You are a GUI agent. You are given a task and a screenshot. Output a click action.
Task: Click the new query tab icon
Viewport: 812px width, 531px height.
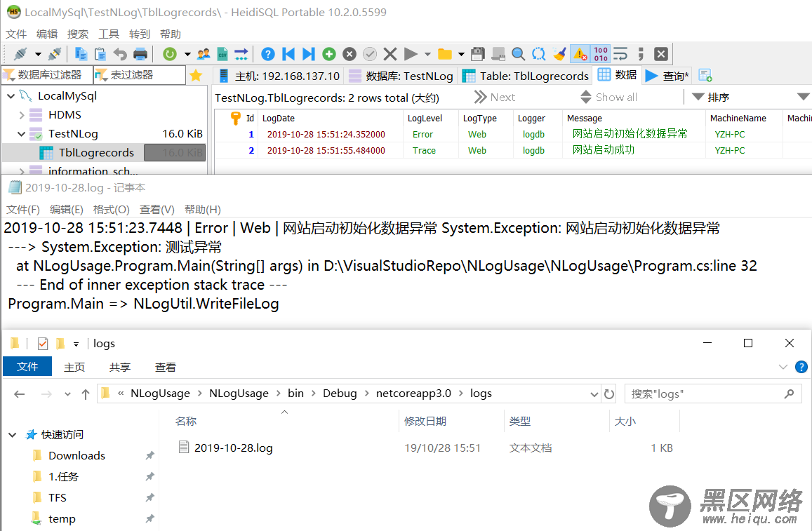705,76
